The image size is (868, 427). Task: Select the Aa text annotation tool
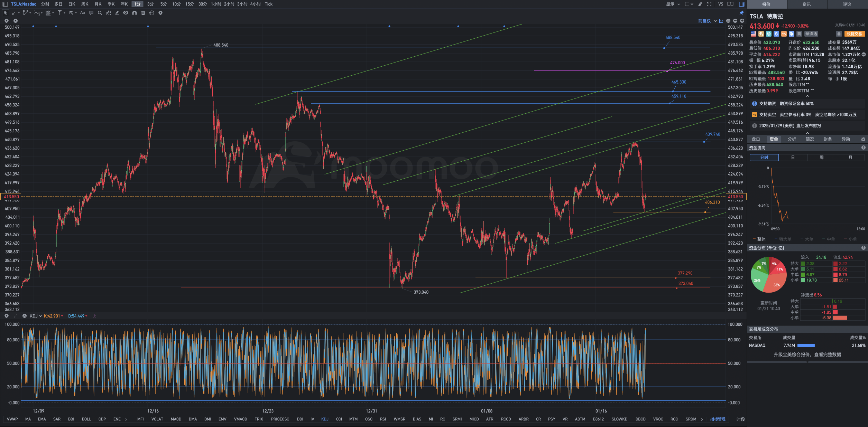coord(83,13)
